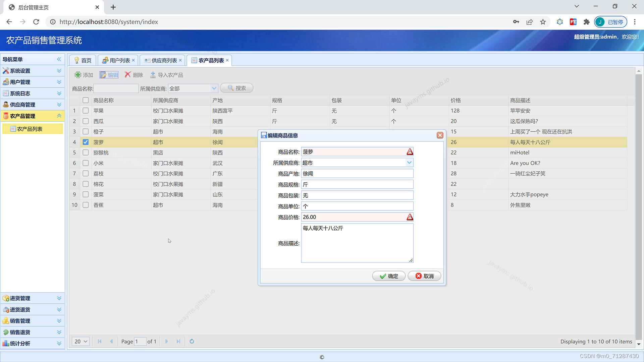Open the browser extensions puzzle icon
644x362 pixels.
[x=586, y=22]
